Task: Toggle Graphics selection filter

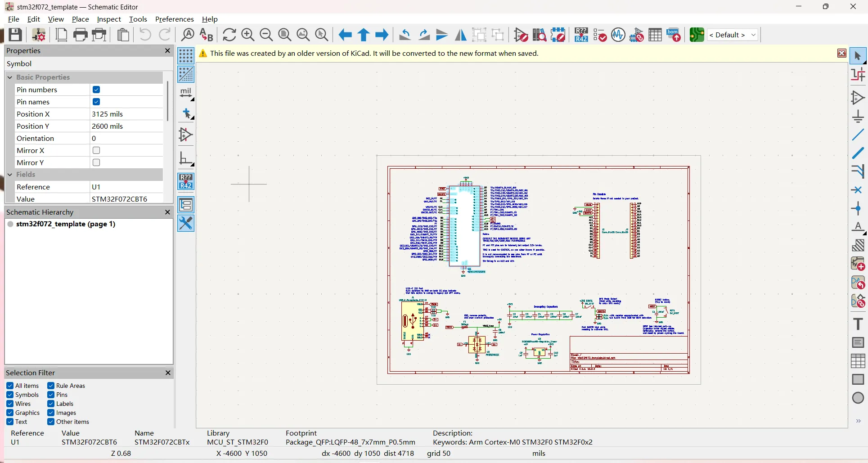Action: pyautogui.click(x=10, y=413)
